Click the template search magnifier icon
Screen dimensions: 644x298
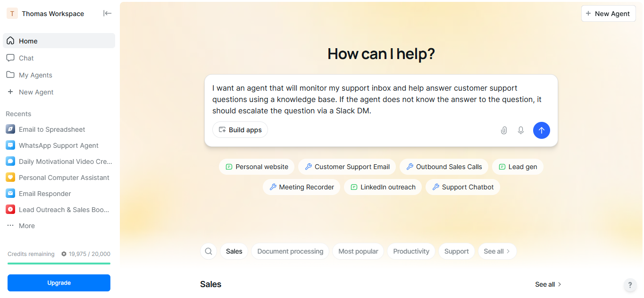[209, 251]
